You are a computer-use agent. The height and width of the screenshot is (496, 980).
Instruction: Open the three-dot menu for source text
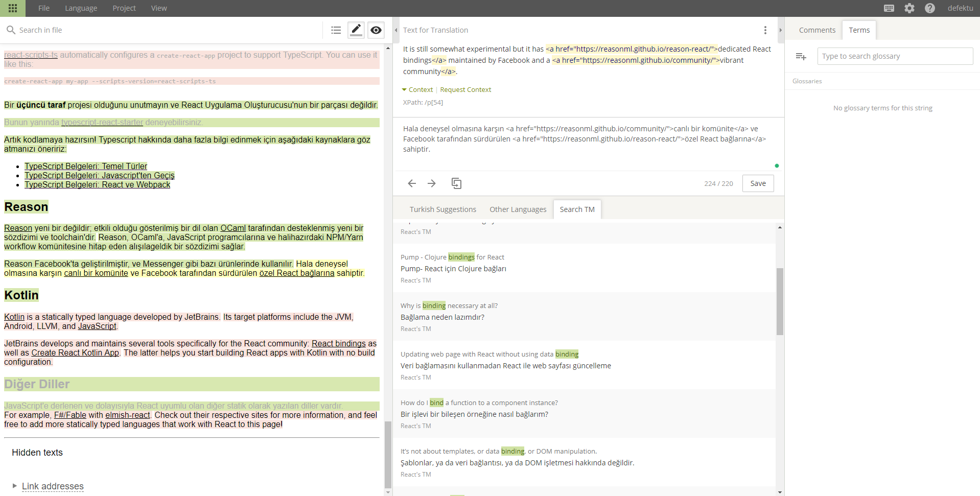(x=765, y=30)
